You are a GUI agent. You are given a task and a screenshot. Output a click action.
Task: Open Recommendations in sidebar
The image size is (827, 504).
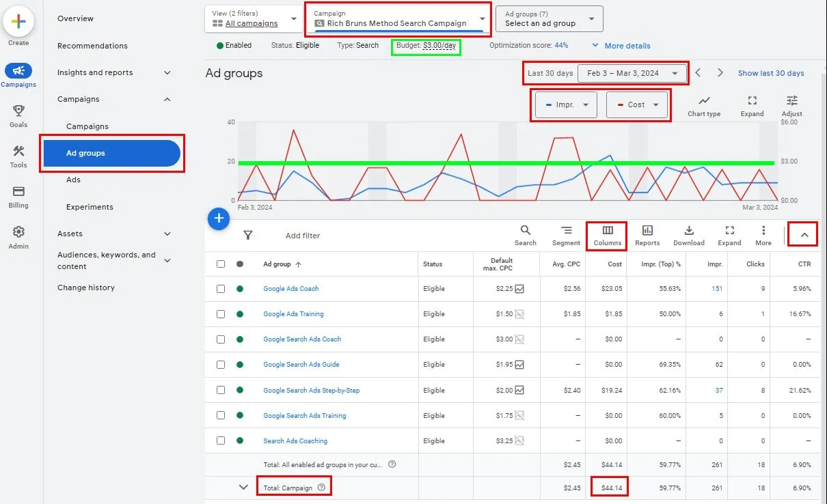(x=92, y=46)
